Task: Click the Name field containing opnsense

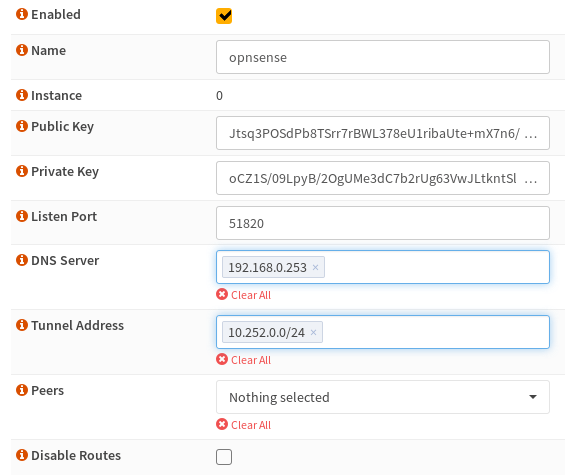Action: tap(383, 57)
